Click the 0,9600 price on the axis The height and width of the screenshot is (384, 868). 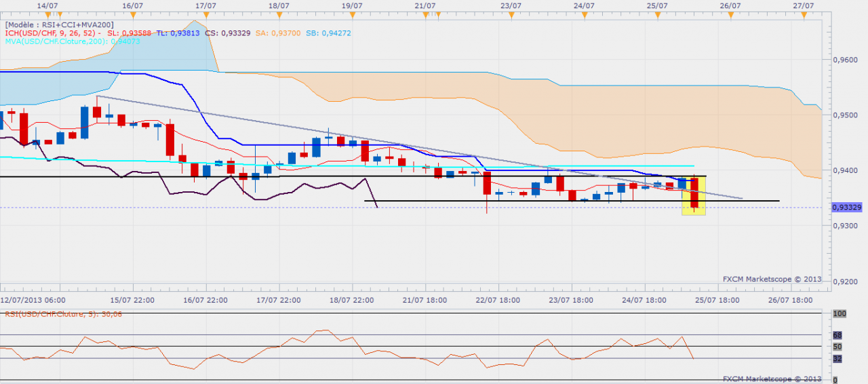pyautogui.click(x=846, y=60)
